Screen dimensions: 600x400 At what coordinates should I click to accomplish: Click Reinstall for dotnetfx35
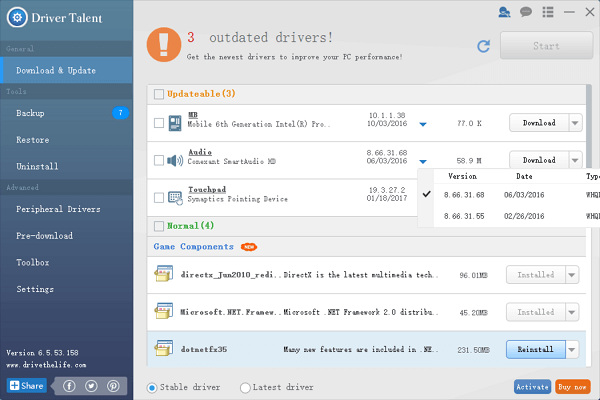pyautogui.click(x=535, y=349)
